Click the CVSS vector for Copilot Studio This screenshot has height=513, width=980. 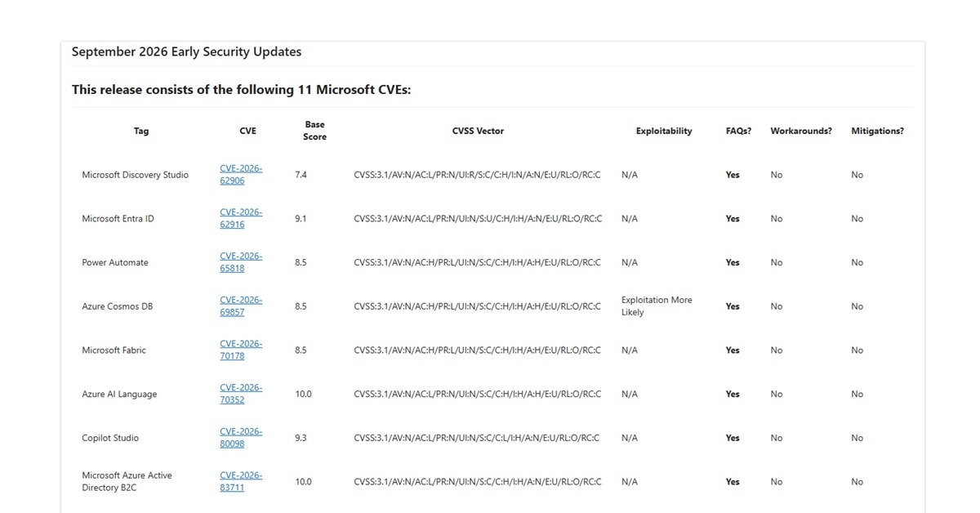click(476, 438)
